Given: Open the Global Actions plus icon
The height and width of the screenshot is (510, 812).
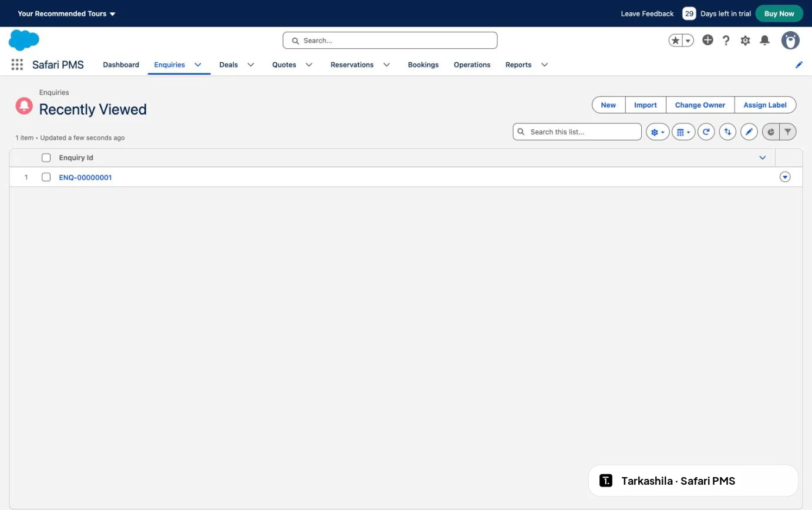Looking at the screenshot, I should 707,40.
